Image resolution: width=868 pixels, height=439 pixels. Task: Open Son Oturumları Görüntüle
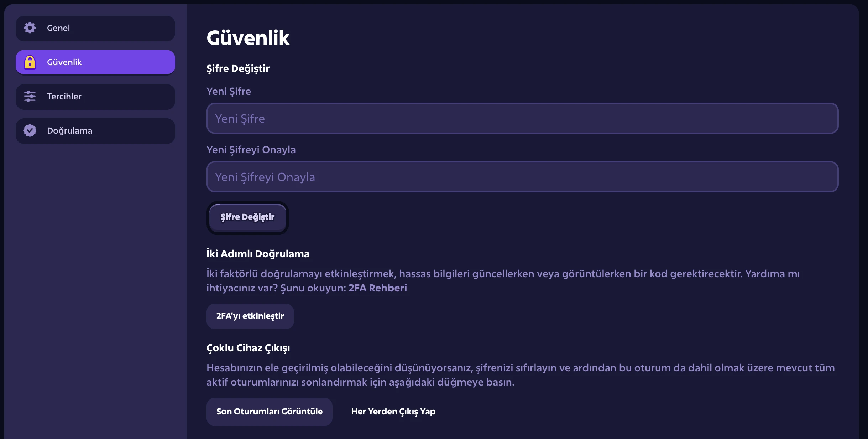pos(270,412)
